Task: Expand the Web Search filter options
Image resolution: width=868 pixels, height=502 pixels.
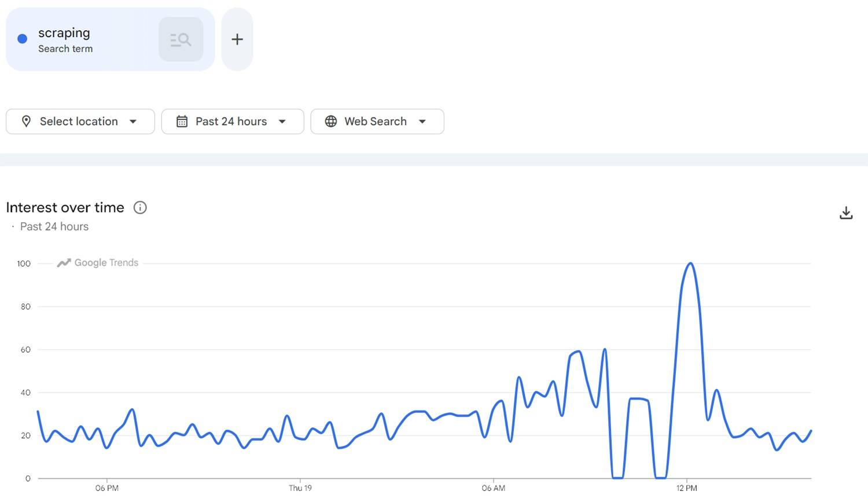Action: pos(423,122)
